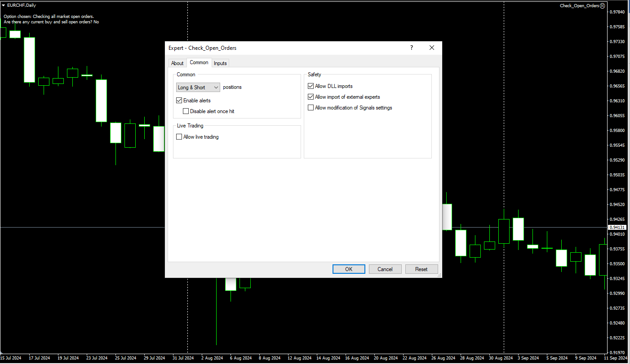Image resolution: width=630 pixels, height=364 pixels.
Task: Click the Check_Open_Orders smiley icon
Action: (x=603, y=6)
